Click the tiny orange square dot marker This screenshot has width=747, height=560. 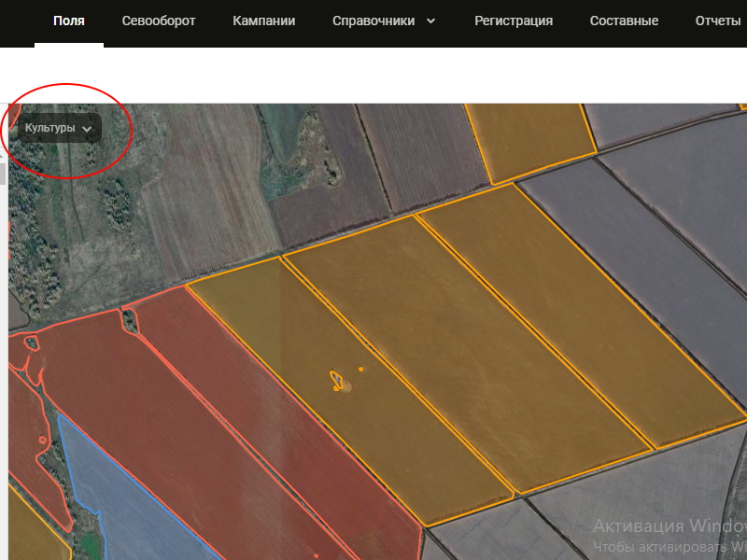click(360, 369)
